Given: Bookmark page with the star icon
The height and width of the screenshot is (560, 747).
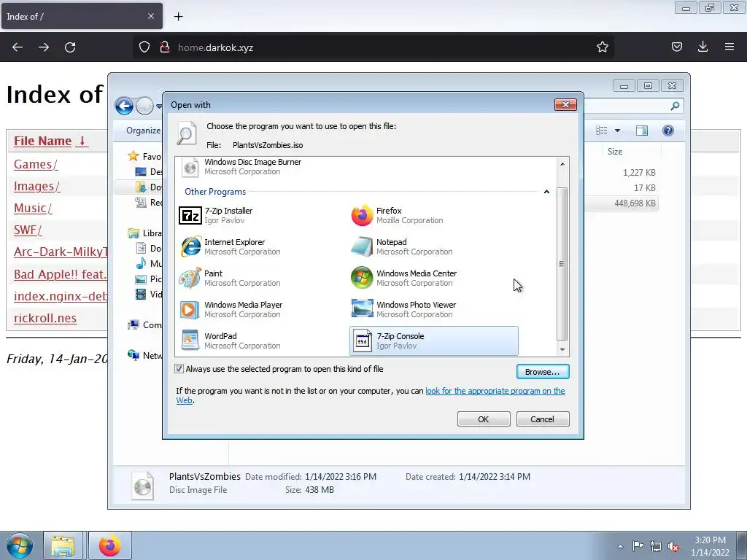Looking at the screenshot, I should click(602, 47).
